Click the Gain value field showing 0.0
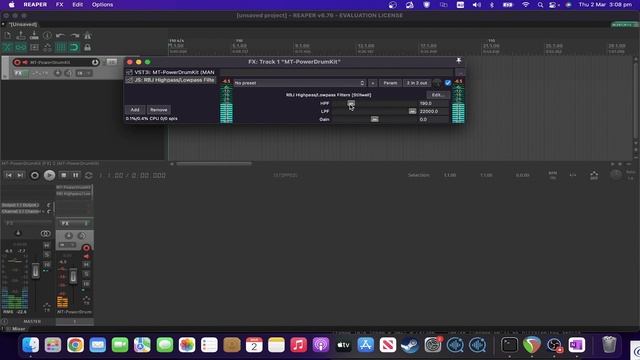This screenshot has height=360, width=640. [x=433, y=119]
